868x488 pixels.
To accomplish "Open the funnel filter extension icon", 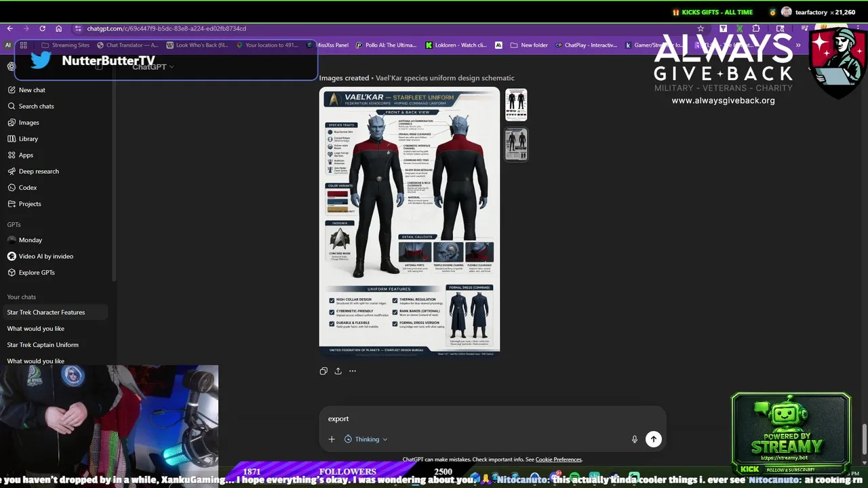I will 723,28.
